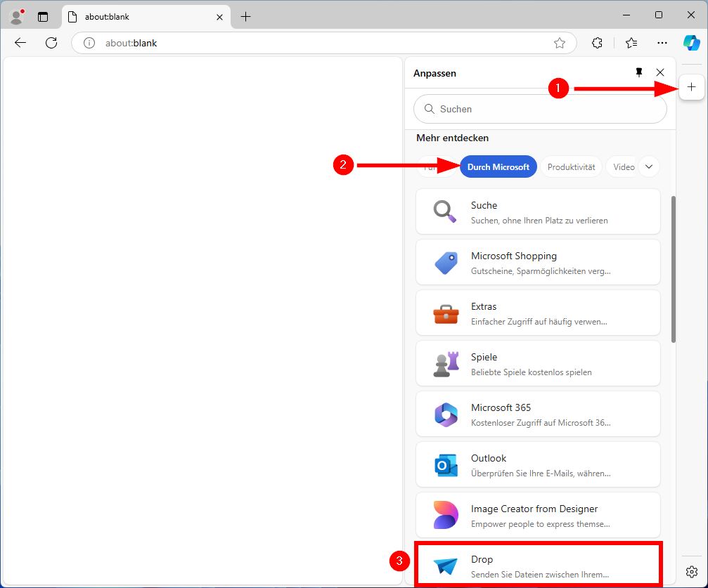Open the browser profile avatar
The height and width of the screenshot is (588, 708).
click(x=15, y=15)
